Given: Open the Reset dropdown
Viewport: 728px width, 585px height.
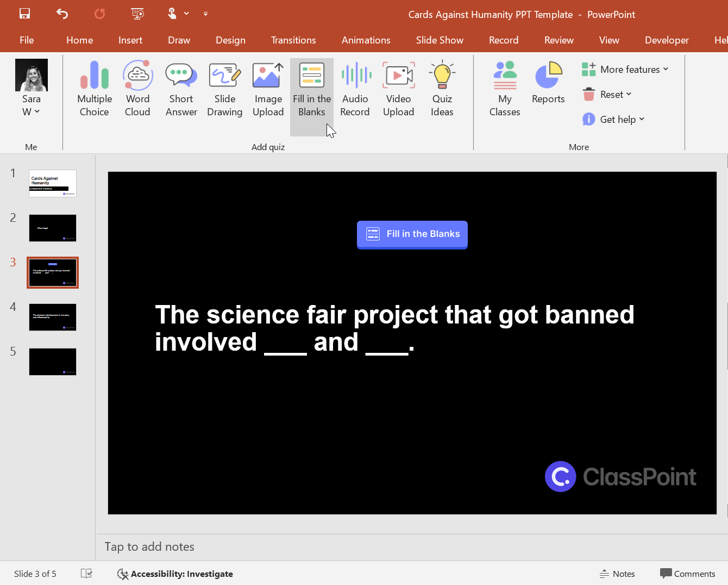Looking at the screenshot, I should pyautogui.click(x=607, y=95).
